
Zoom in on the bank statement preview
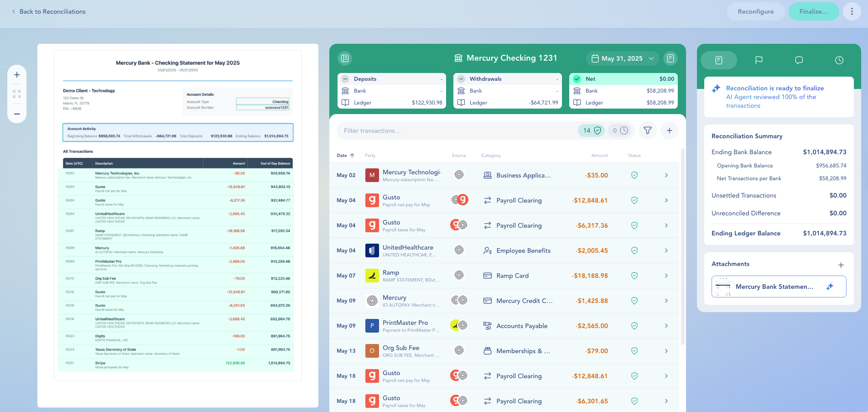[17, 75]
